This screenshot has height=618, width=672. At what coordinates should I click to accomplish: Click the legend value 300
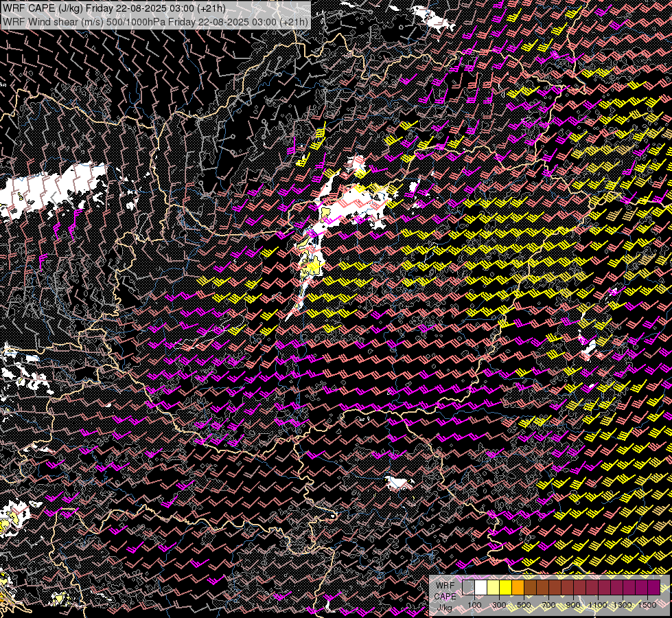click(499, 605)
